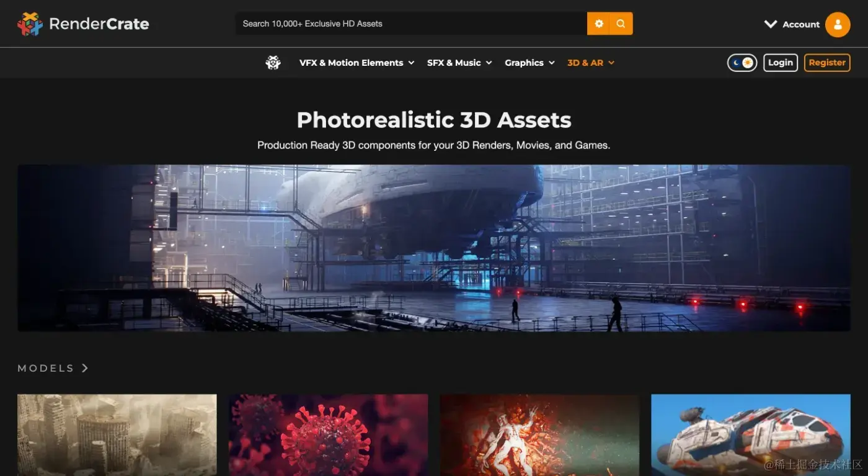Screen dimensions: 868x476
Task: Open the spaceship model thumbnail on the right
Action: (x=750, y=434)
